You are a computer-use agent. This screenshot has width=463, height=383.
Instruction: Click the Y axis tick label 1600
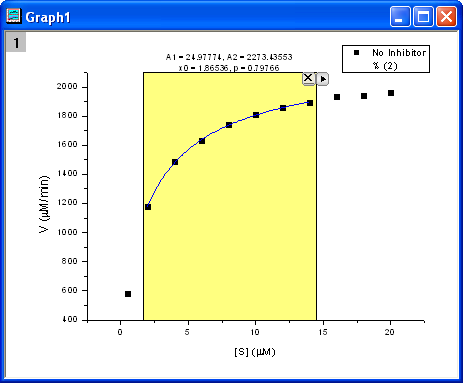pos(67,144)
